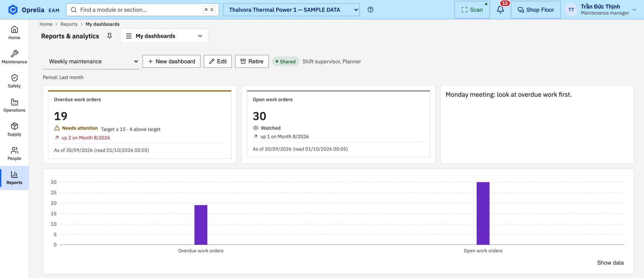Click the Home breadcrumb
The height and width of the screenshot is (278, 644).
point(46,24)
